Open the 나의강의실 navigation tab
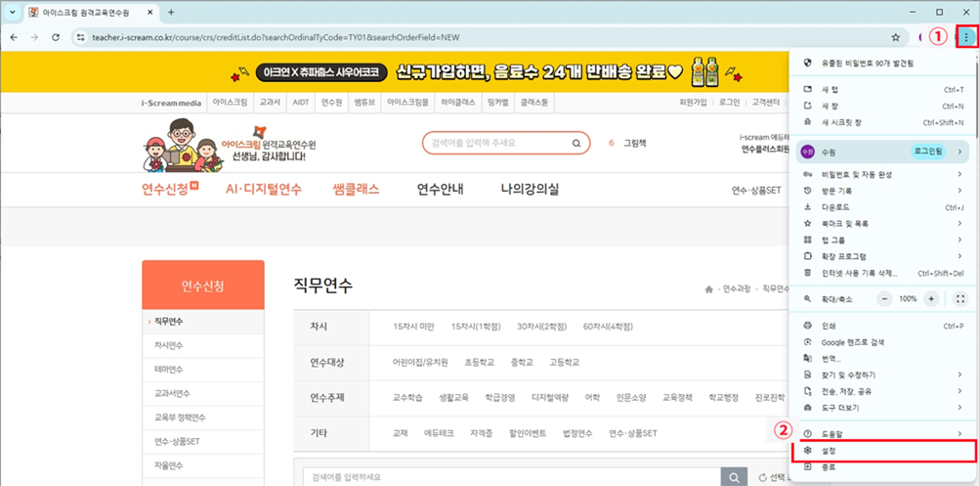 pyautogui.click(x=530, y=190)
